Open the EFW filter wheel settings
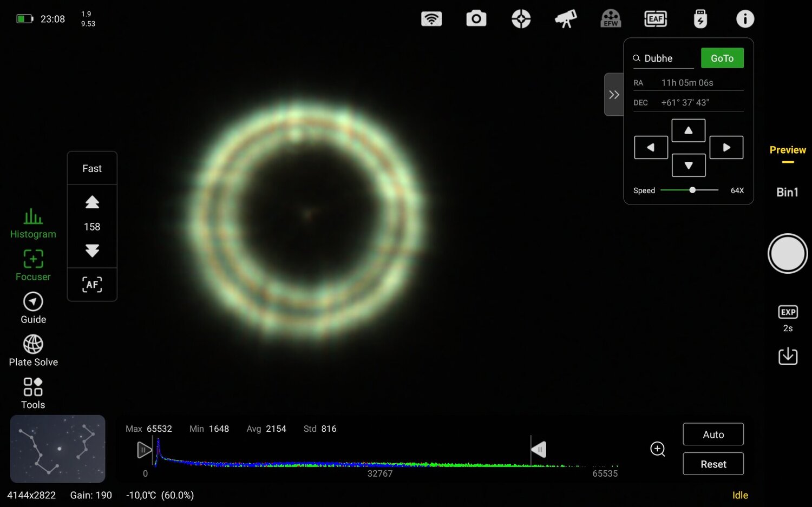 [610, 18]
